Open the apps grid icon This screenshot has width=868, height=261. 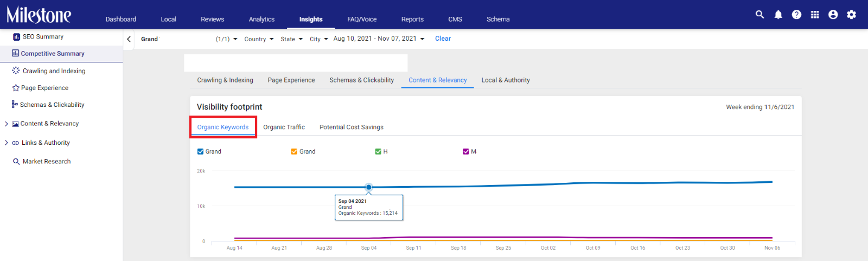point(815,15)
